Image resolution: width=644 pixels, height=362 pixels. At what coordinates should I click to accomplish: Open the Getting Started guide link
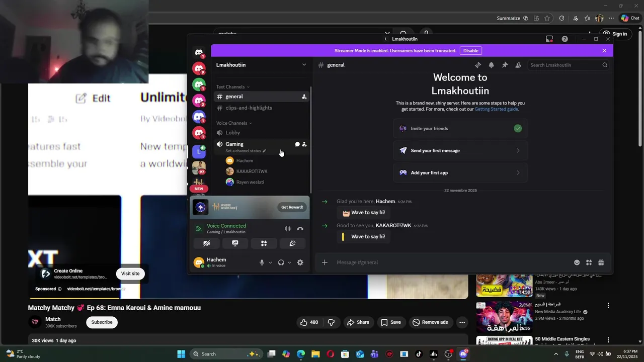pyautogui.click(x=496, y=109)
